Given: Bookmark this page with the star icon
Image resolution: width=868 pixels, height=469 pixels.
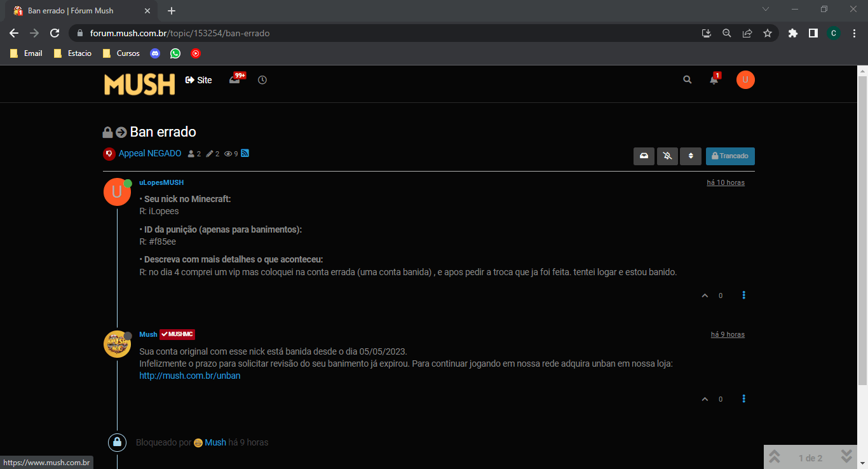Looking at the screenshot, I should pyautogui.click(x=768, y=33).
